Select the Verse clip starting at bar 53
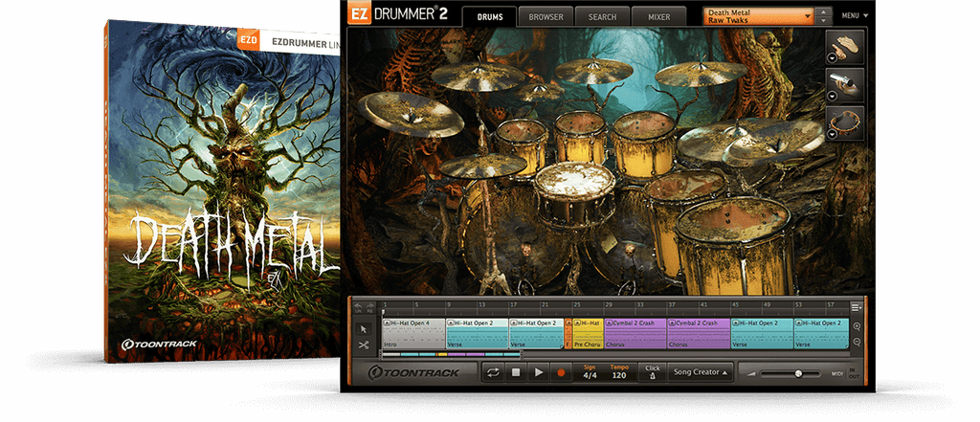This screenshot has height=422, width=980. tap(821, 334)
